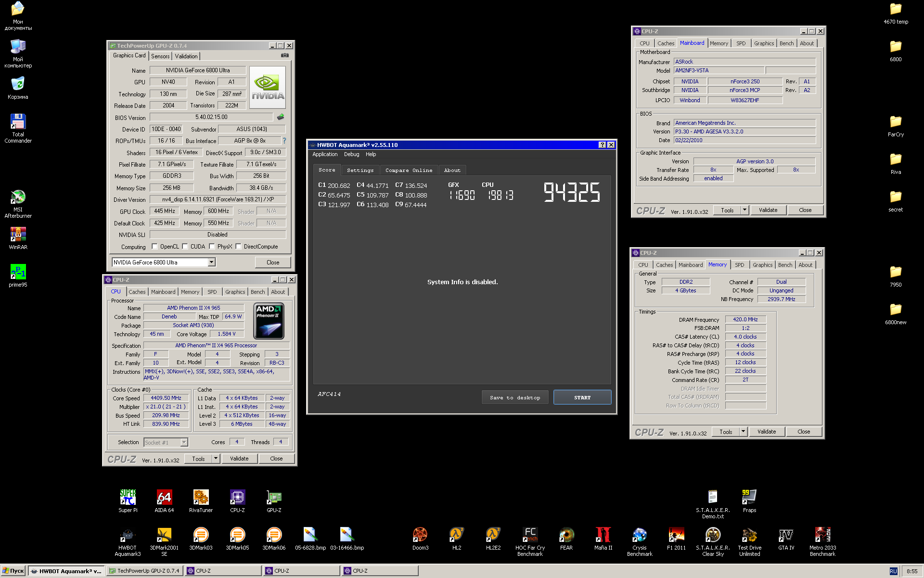Open RivaTuner desktop icon
The width and height of the screenshot is (924, 578).
pyautogui.click(x=201, y=501)
